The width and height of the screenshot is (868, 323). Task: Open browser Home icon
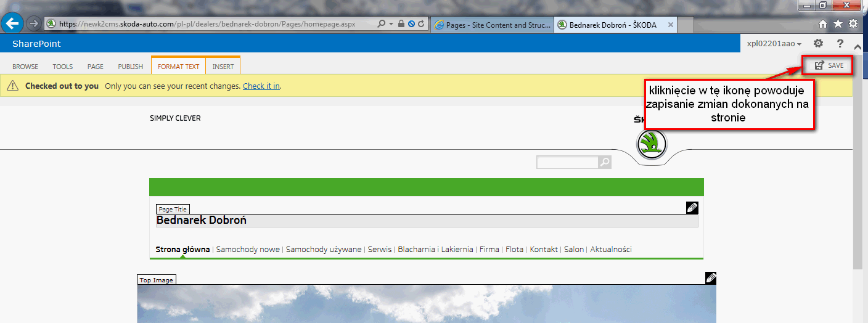click(x=823, y=24)
